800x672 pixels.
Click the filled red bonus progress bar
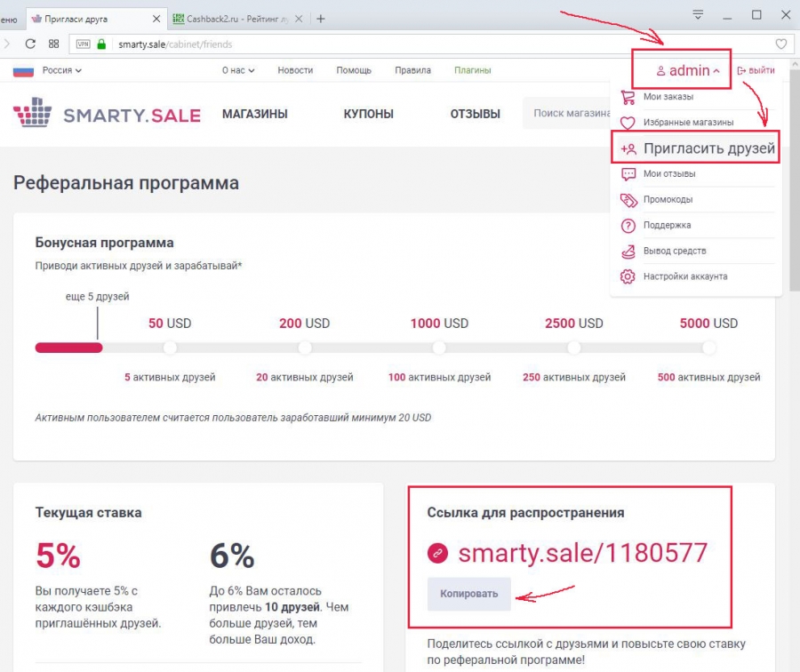click(68, 348)
